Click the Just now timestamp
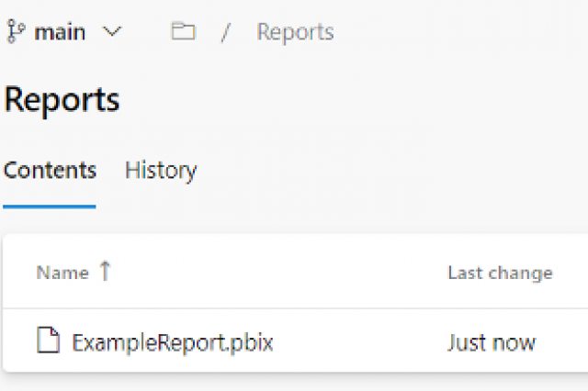 click(492, 342)
